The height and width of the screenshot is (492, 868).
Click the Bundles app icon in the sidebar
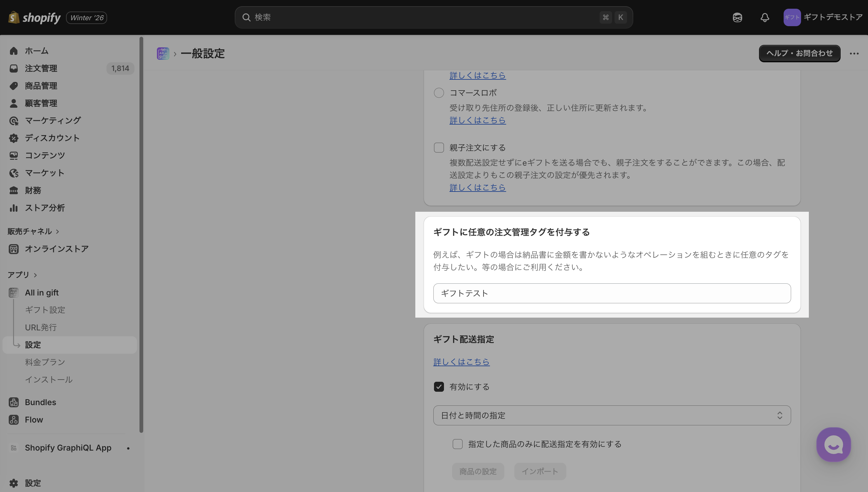point(13,402)
